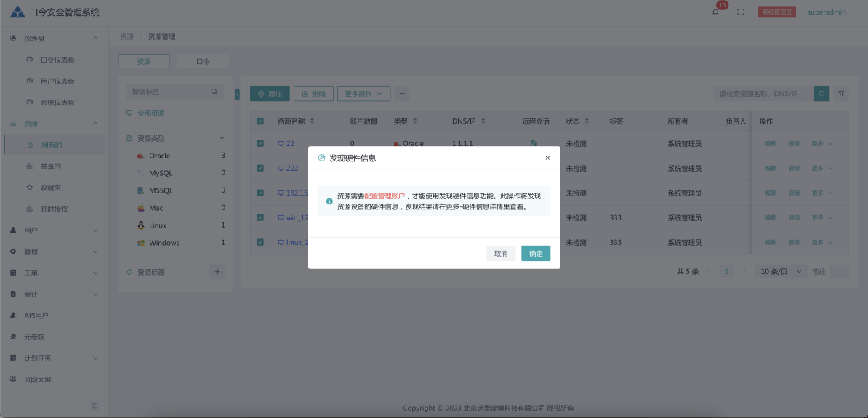
Task: Open the filter funnel icon
Action: tap(841, 94)
